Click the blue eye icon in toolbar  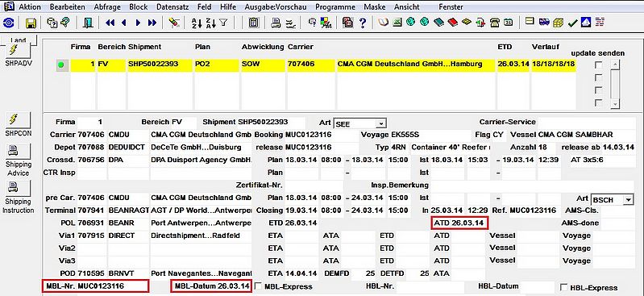pyautogui.click(x=9, y=23)
